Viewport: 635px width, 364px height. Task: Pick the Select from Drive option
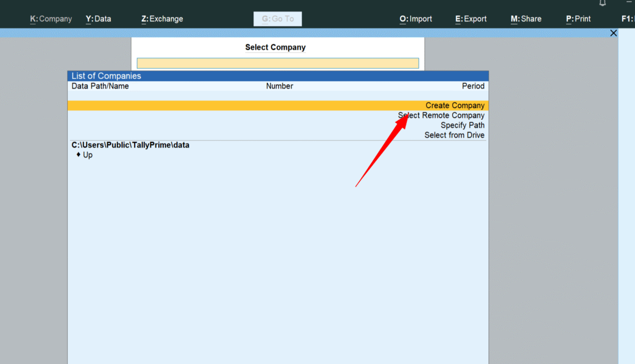[x=454, y=135]
